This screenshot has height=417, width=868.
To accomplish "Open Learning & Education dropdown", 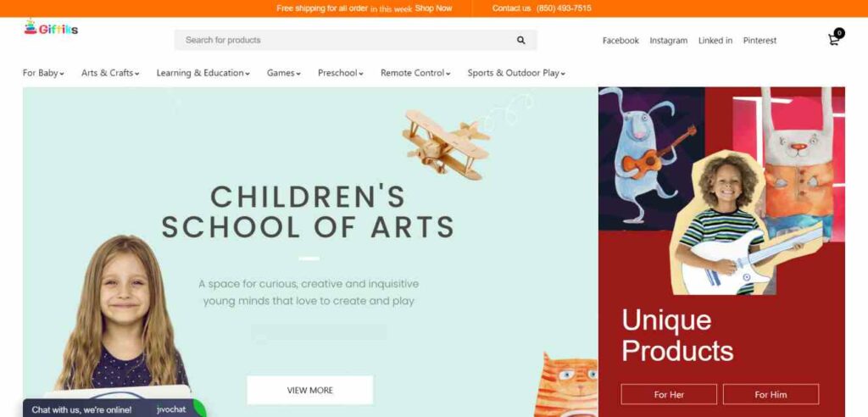I will [203, 73].
